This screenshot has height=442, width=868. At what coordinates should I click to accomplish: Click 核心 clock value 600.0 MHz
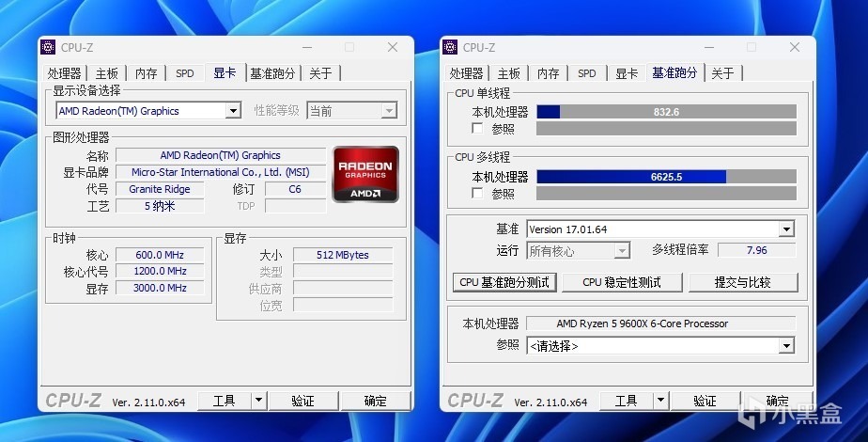pos(160,255)
